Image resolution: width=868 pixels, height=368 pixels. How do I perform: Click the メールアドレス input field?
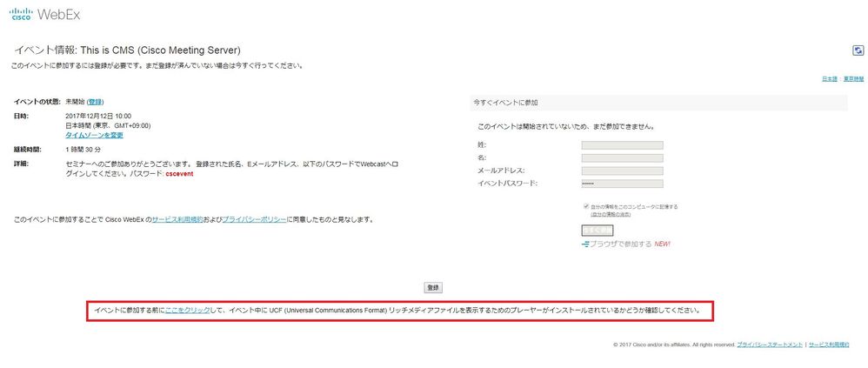pos(622,171)
